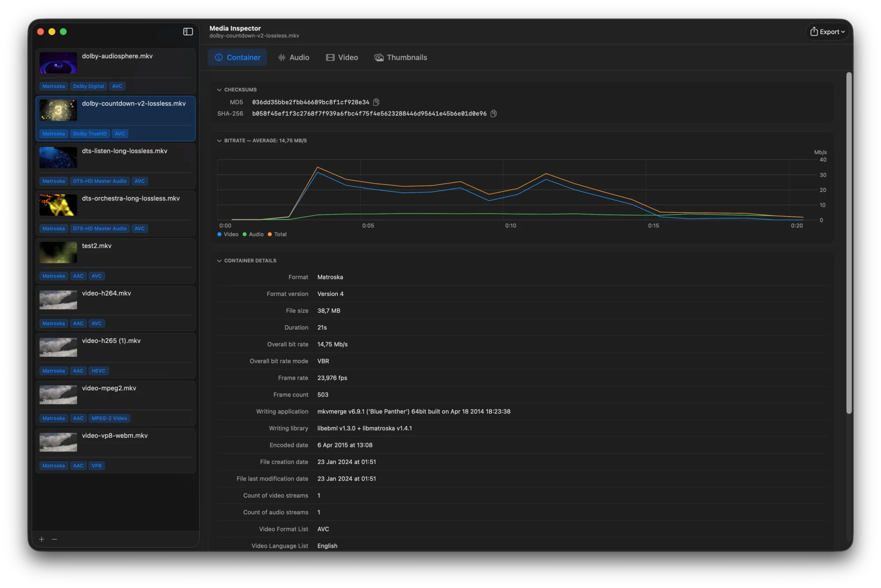
Task: Click the Video legend blue dot
Action: (219, 234)
